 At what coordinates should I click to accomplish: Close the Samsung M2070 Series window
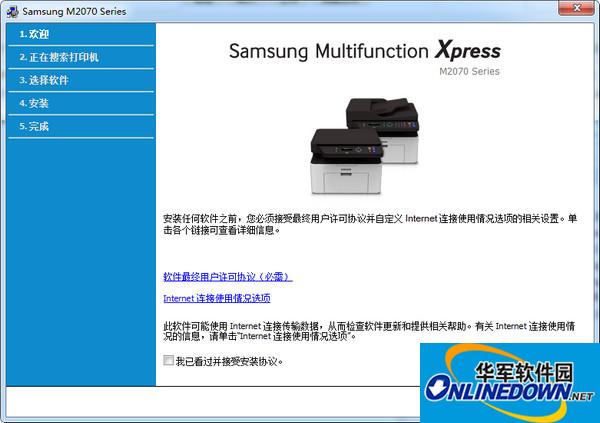coord(577,7)
